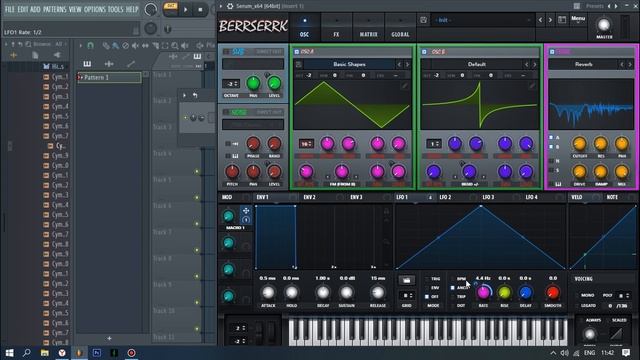
Task: Change OSC A unison voices stepper
Action: coord(306,144)
